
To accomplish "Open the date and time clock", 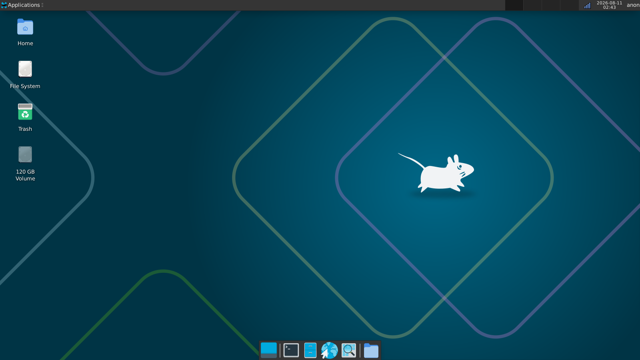I will [609, 5].
